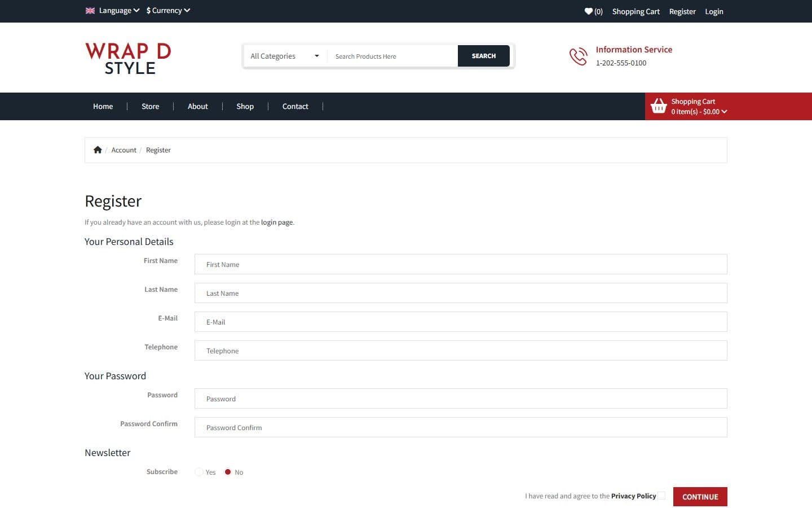This screenshot has width=812, height=508.
Task: Go to home via breadcrumb house icon
Action: coord(98,150)
